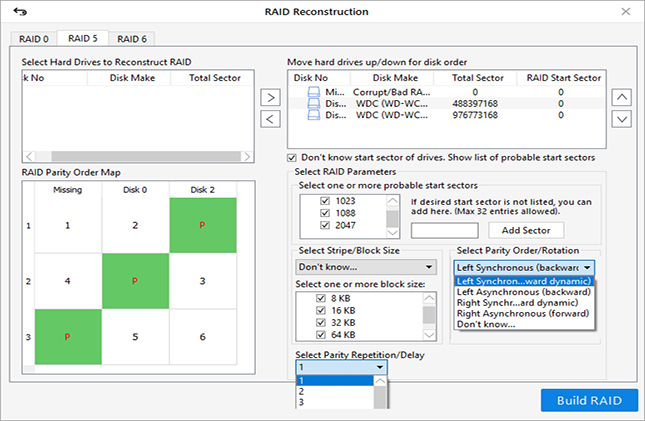This screenshot has width=645, height=421.
Task: Open the Select Stripe/Block Size dropdown
Action: [366, 267]
